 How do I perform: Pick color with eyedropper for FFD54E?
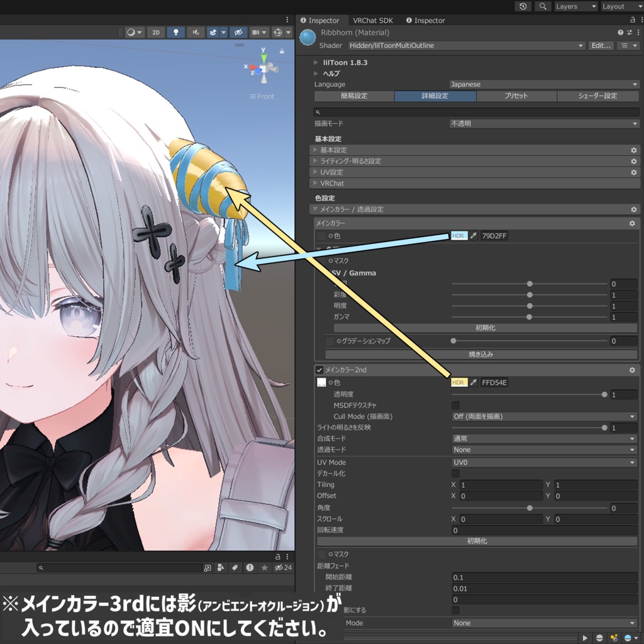point(474,382)
